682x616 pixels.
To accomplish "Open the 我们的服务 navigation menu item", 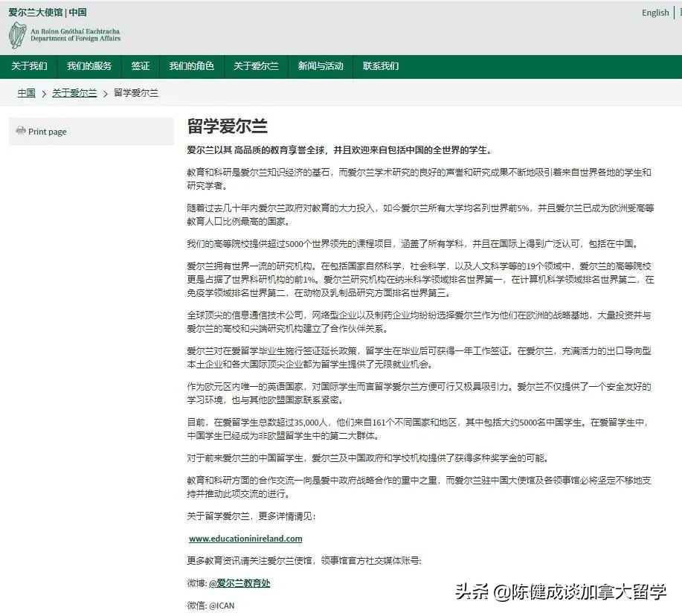I will (x=89, y=66).
